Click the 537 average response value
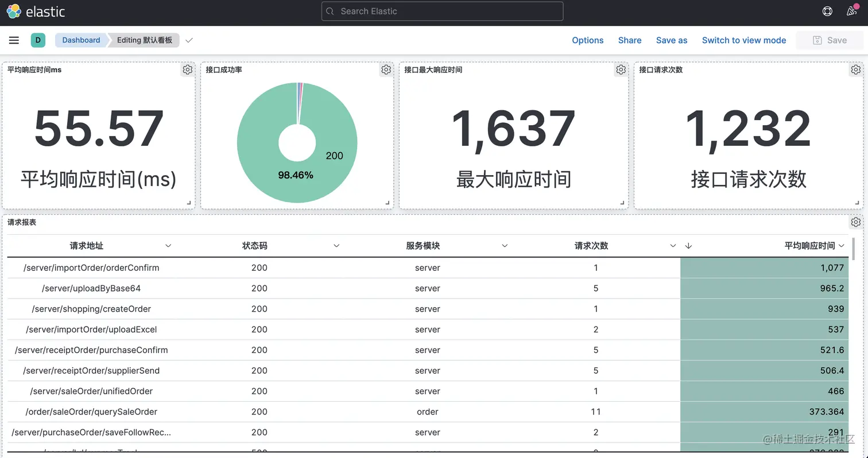Image resolution: width=868 pixels, height=458 pixels. tap(836, 329)
